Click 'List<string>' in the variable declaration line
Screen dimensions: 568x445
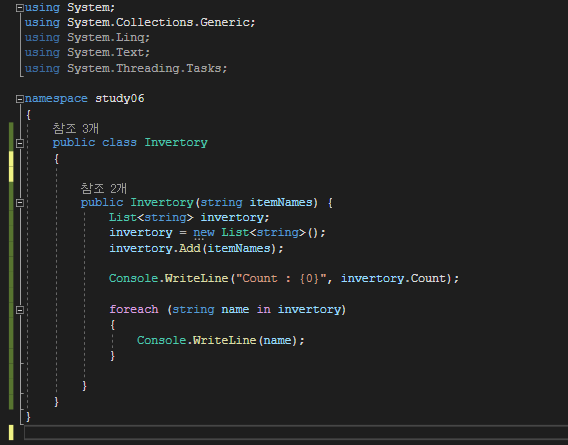151,217
